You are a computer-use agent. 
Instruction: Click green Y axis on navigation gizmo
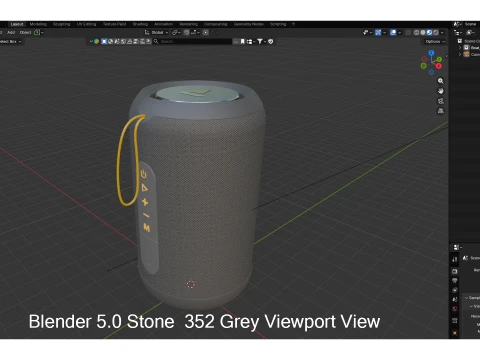tap(439, 59)
